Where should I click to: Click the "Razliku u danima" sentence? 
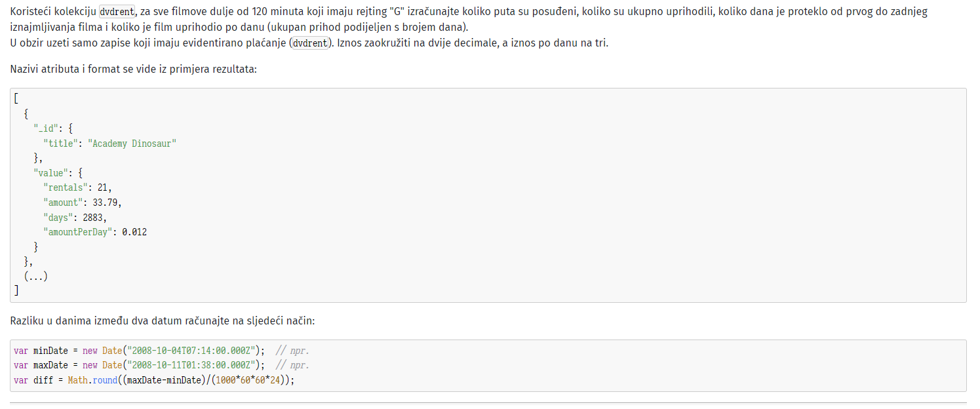163,321
